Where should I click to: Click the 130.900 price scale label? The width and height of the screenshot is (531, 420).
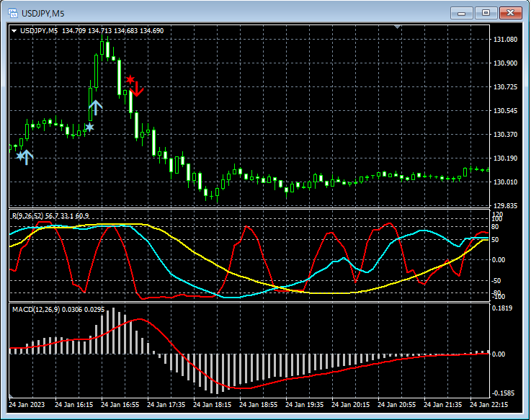505,63
